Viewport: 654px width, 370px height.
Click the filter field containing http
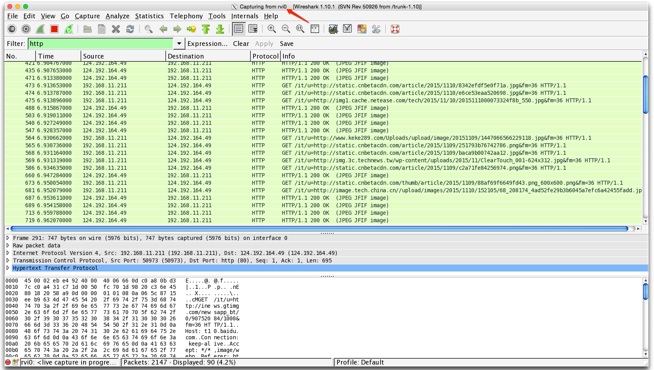[x=101, y=43]
